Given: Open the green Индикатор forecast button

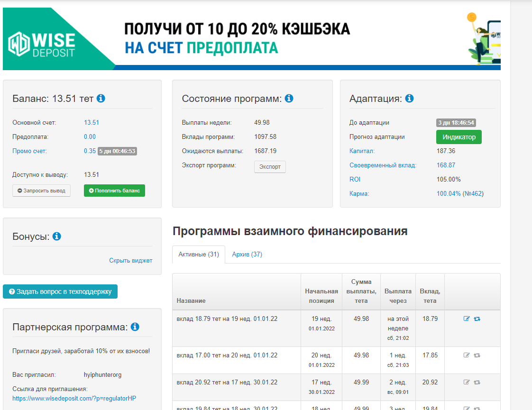Looking at the screenshot, I should point(459,137).
